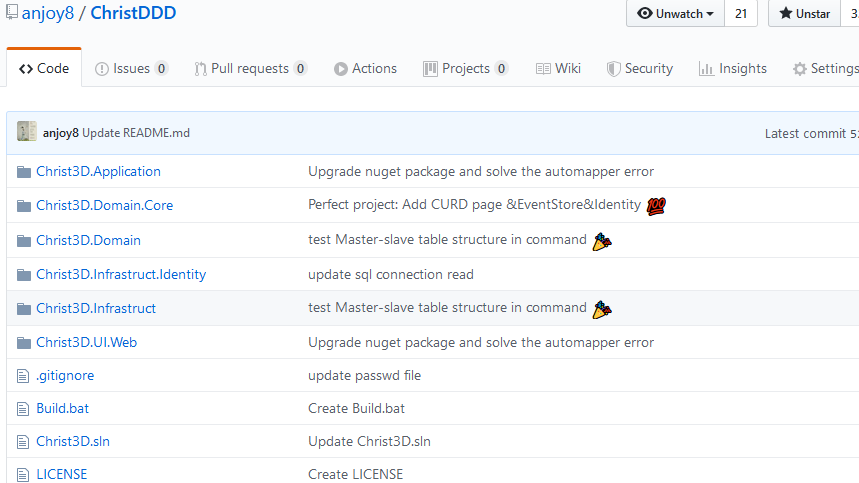This screenshot has width=859, height=483.
Task: Open the Security tab
Action: pyautogui.click(x=640, y=68)
